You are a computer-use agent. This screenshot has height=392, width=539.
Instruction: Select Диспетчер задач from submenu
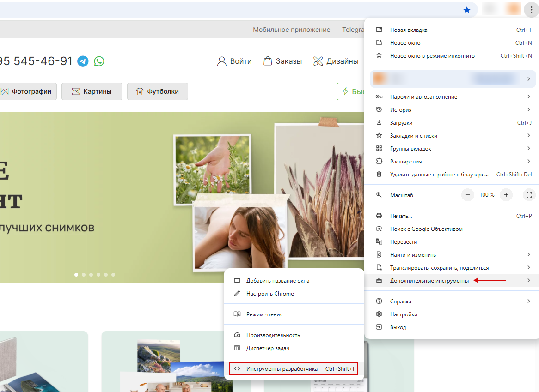coord(268,348)
